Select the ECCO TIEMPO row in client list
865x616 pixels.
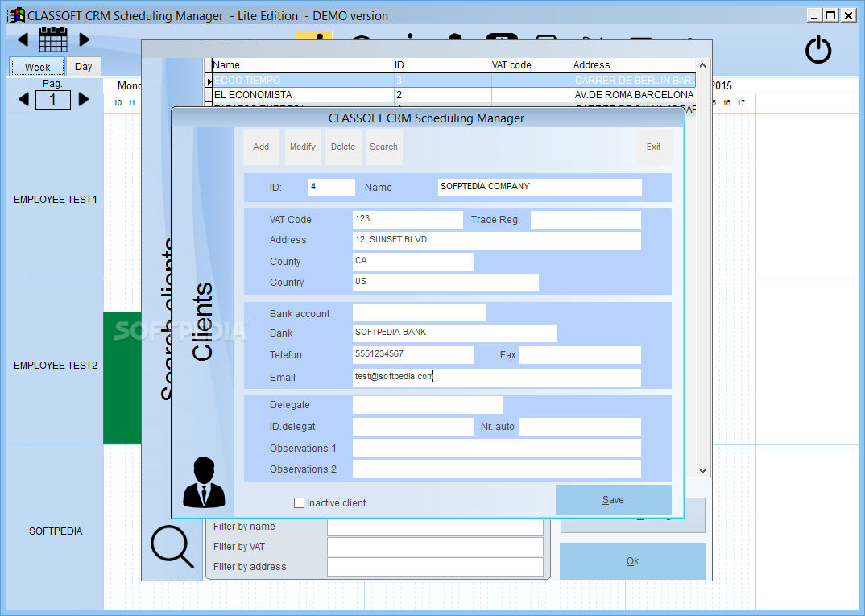[x=454, y=81]
